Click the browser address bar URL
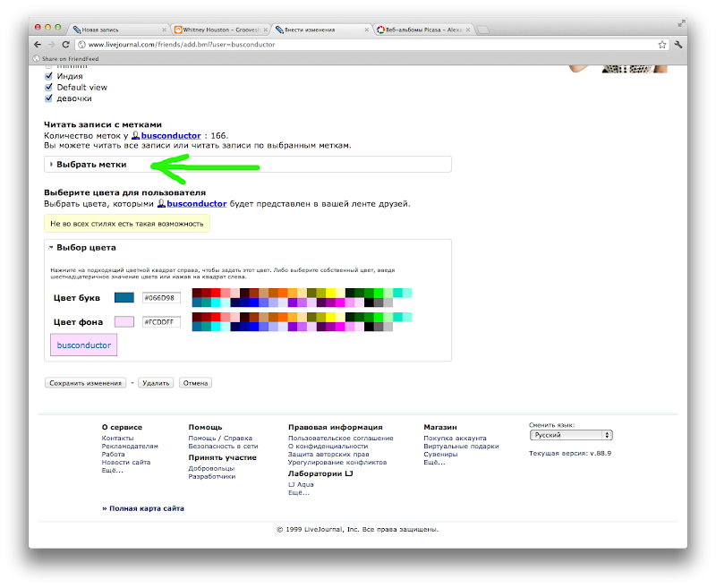The image size is (716, 588). click(182, 44)
